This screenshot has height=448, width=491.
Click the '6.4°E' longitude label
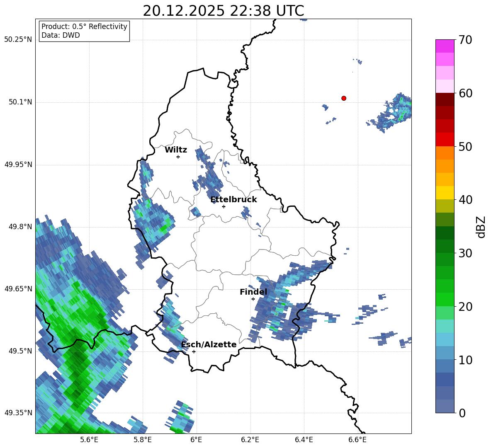pos(304,440)
